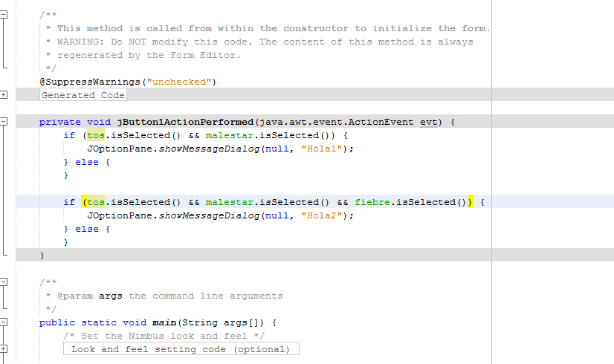614x364 pixels.
Task: Click the main method name
Action: (164, 322)
